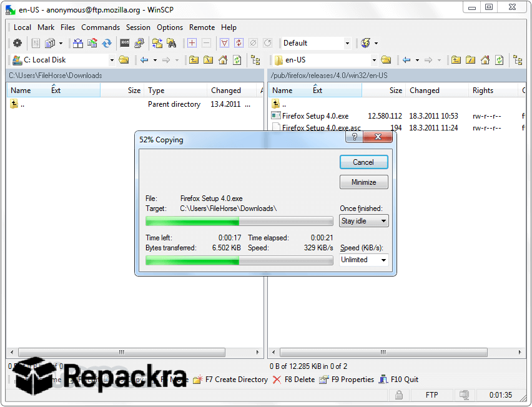Viewport: 532px width, 407px height.
Task: Click the Find Files binoculars icon
Action: 171,43
